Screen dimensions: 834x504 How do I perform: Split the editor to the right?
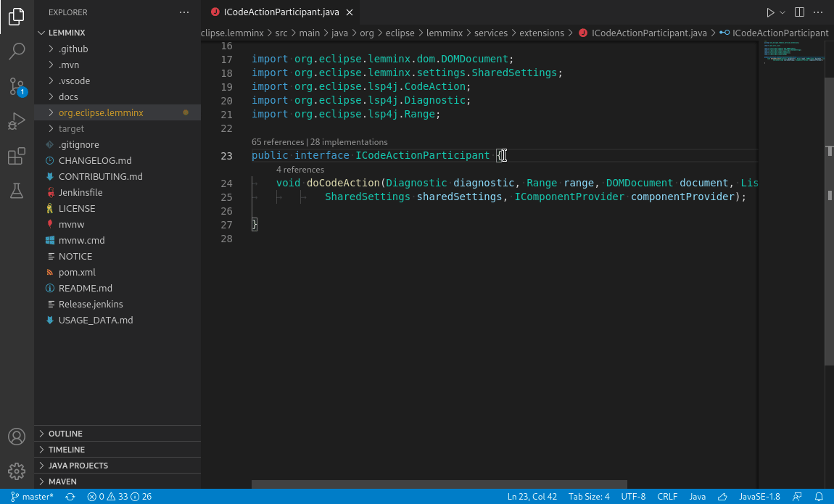coord(799,12)
